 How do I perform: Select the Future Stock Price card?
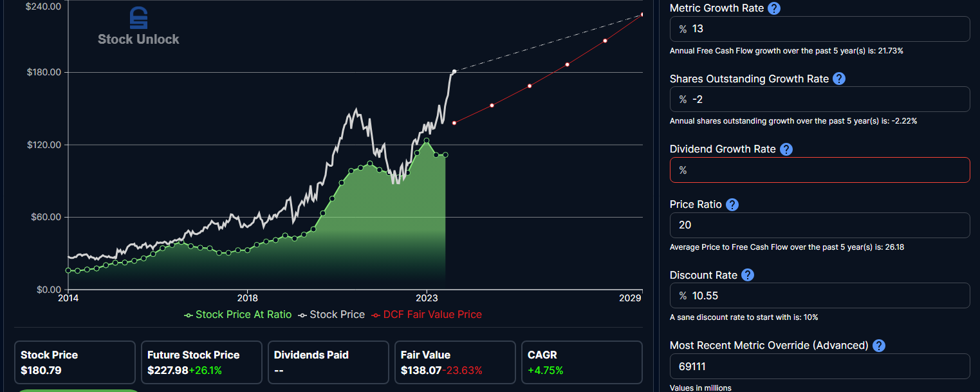(201, 362)
